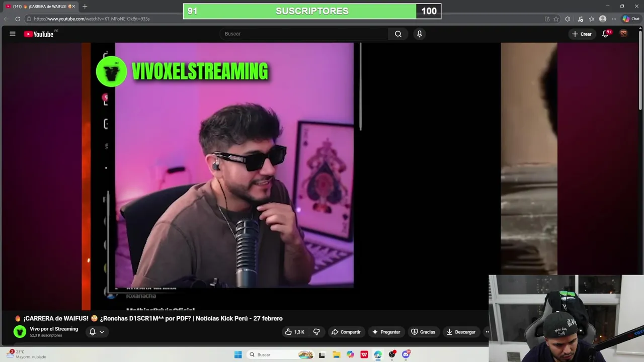Open the media control music note icon
Screen dimensions: 644x362
[580, 19]
